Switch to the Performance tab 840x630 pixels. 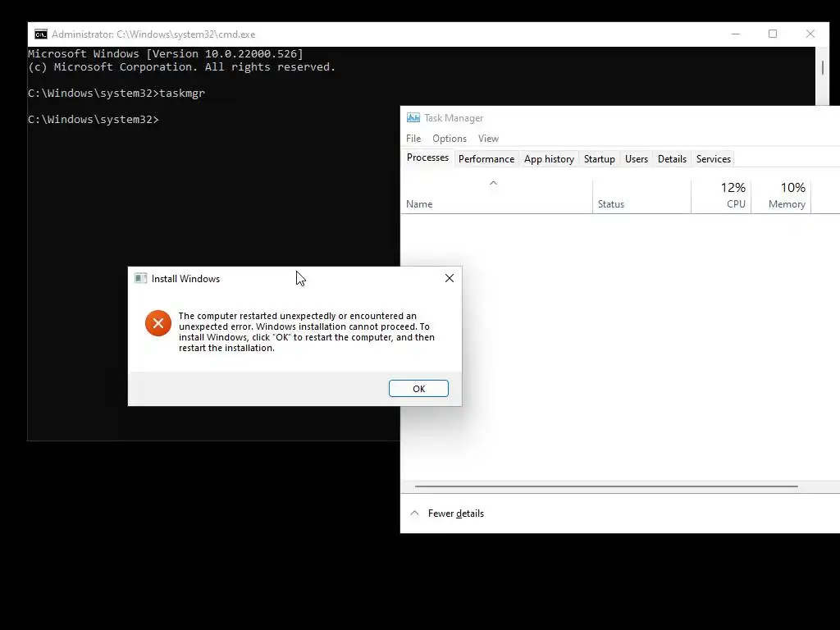[x=486, y=159]
